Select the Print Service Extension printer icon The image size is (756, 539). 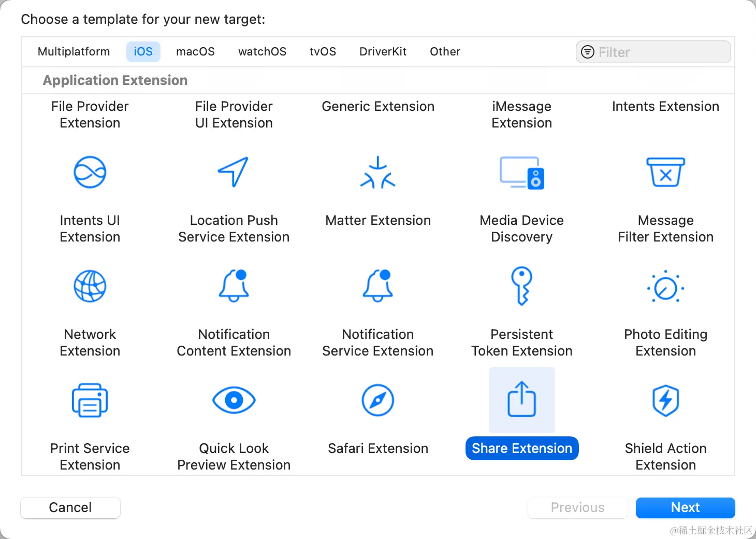pos(90,400)
